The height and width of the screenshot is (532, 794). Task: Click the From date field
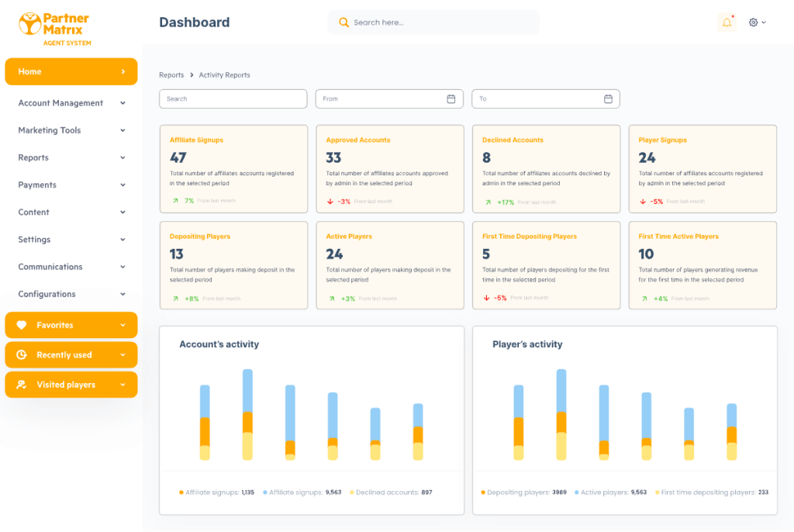point(389,98)
